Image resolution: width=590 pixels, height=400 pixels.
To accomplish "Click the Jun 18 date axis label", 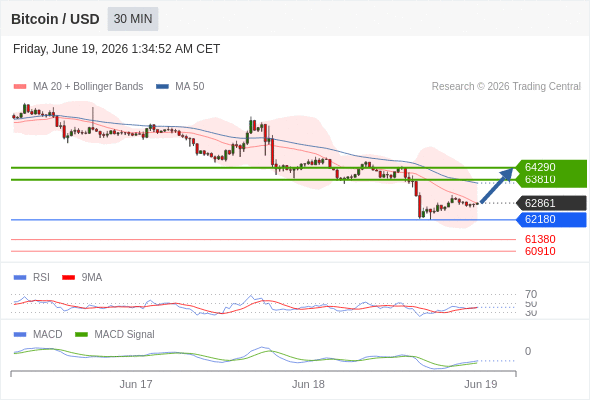I will coord(308,384).
